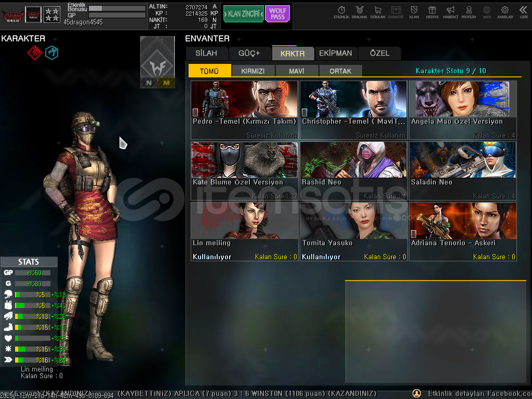The image size is (532, 399).
Task: Select Saladin Neo character card
Action: click(463, 171)
